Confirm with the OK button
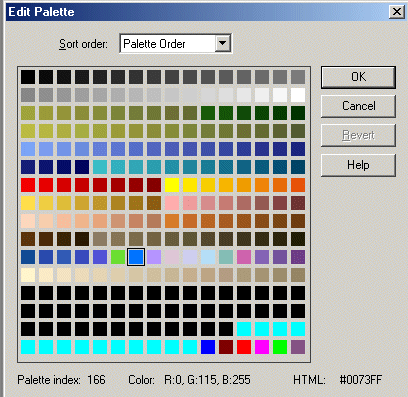 point(358,77)
